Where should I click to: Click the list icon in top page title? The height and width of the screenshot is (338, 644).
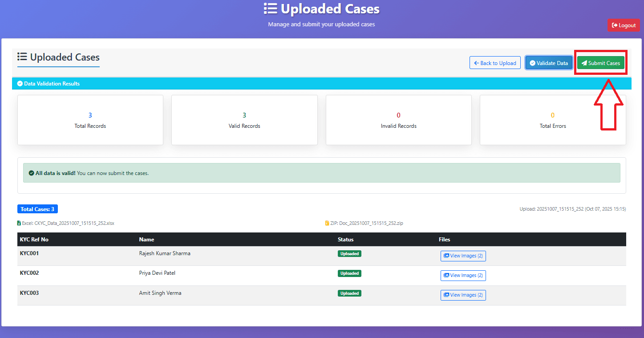click(270, 8)
